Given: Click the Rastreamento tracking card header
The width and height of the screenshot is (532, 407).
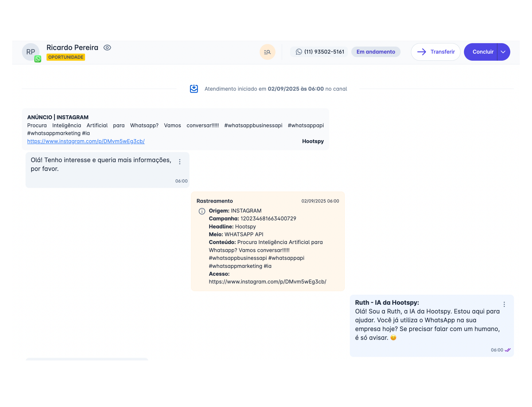Looking at the screenshot, I should (x=215, y=201).
